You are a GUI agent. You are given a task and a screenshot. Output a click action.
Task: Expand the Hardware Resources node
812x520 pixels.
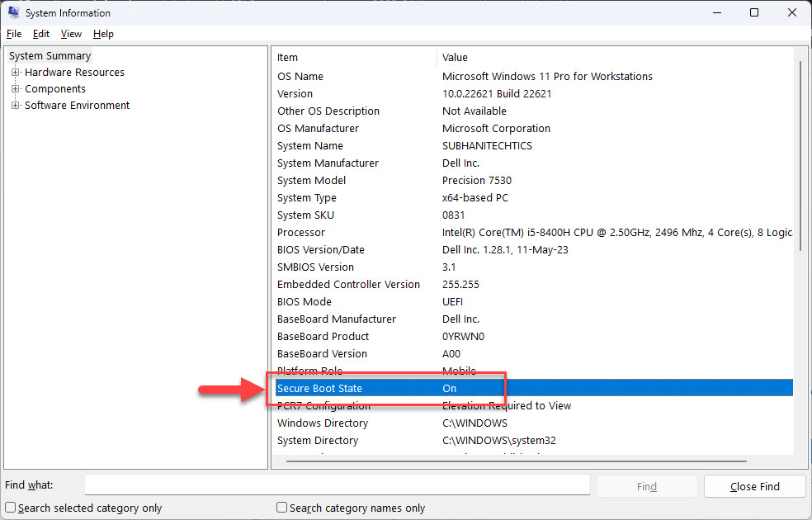click(16, 73)
